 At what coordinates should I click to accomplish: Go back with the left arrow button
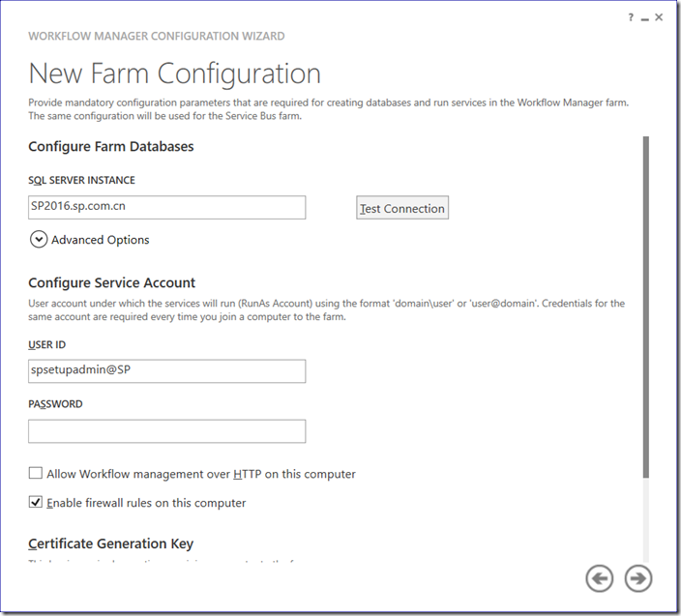click(x=600, y=578)
